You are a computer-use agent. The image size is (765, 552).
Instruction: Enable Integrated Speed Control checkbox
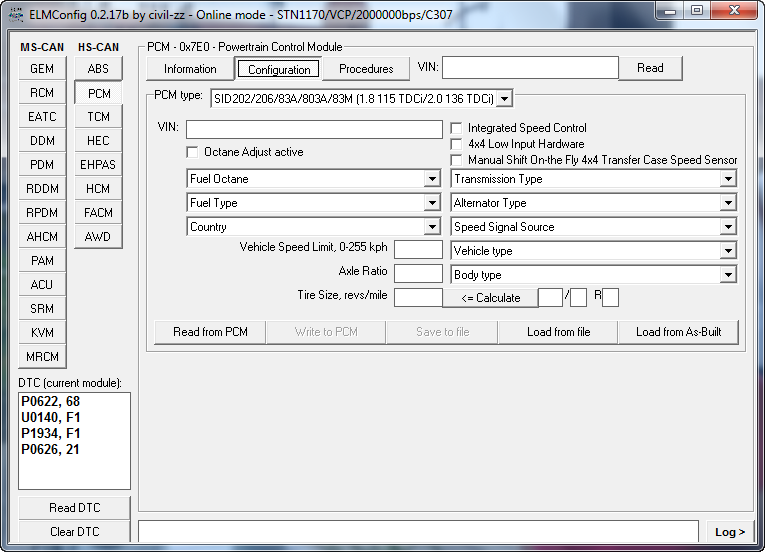[456, 128]
